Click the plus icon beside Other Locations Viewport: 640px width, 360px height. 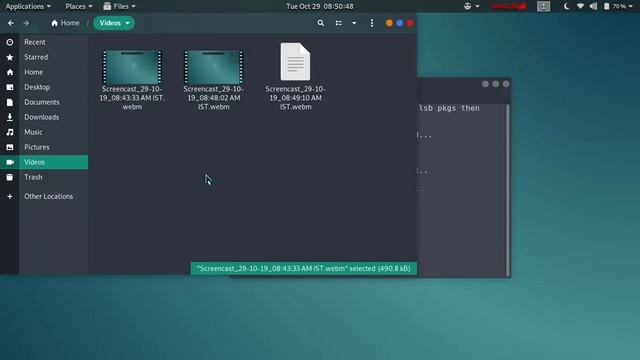pyautogui.click(x=10, y=196)
